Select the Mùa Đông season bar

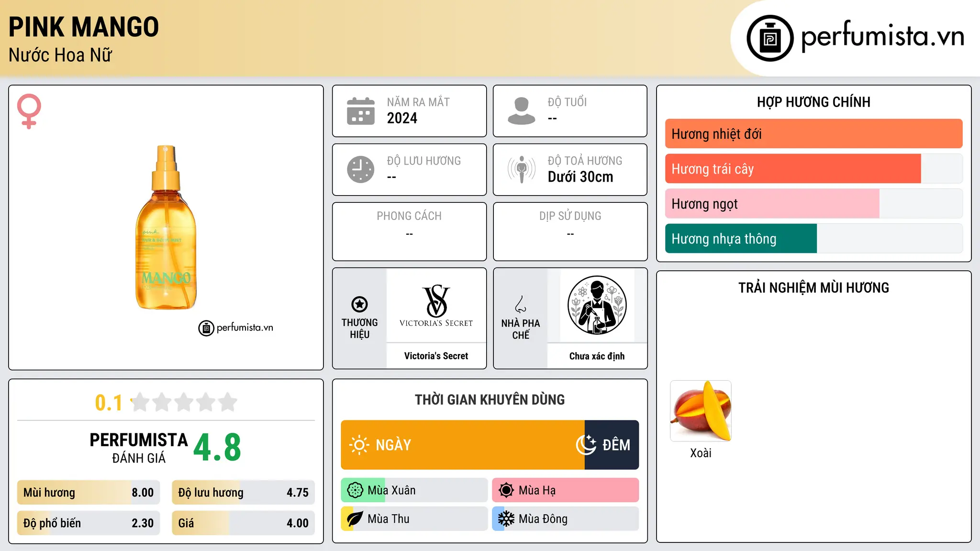coord(566,519)
